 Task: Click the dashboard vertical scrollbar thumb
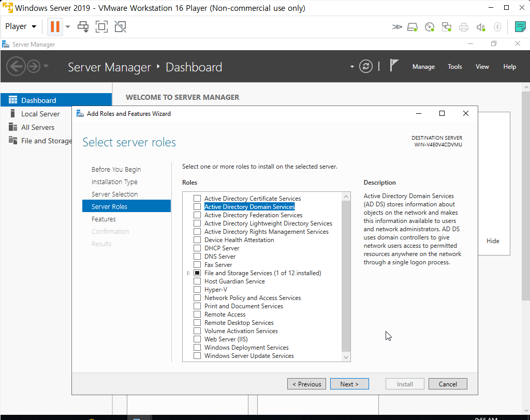click(x=526, y=196)
